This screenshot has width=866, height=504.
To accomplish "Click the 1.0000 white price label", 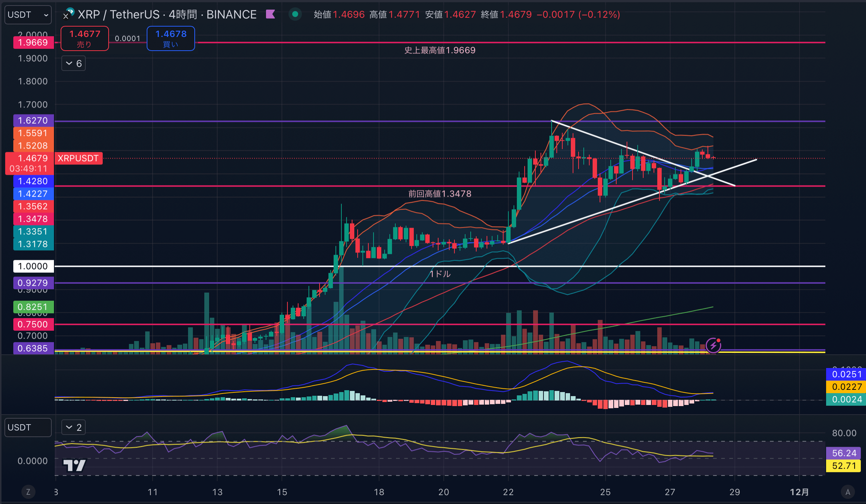I will (33, 266).
